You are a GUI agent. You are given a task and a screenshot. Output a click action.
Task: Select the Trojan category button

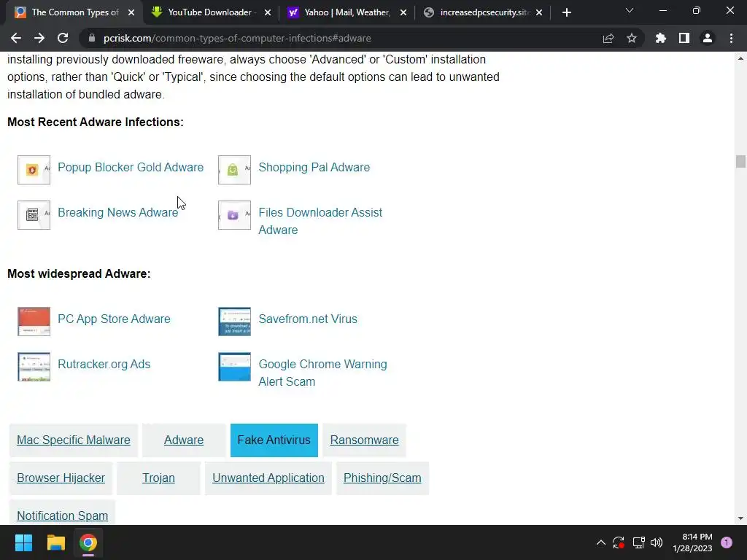coord(158,478)
